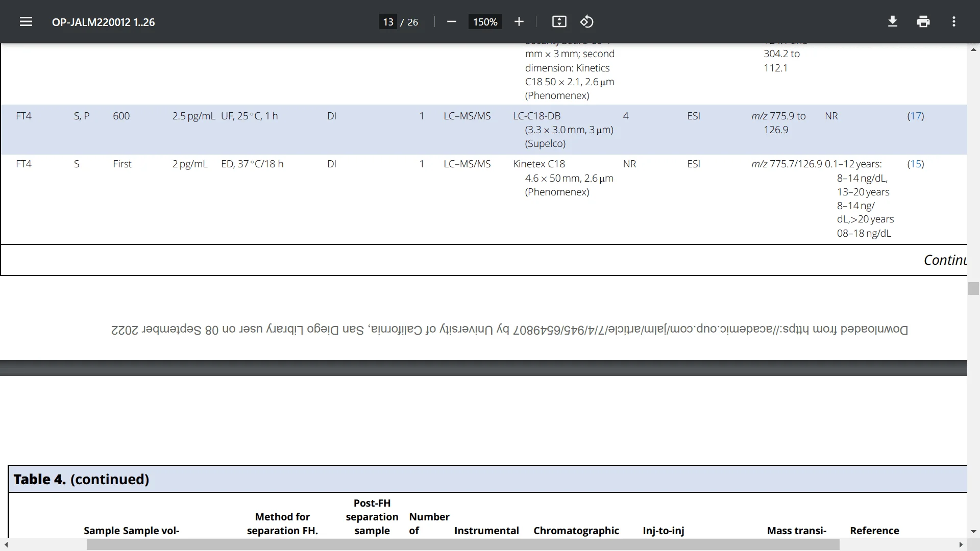Viewport: 980px width, 551px height.
Task: Click the '2 pg/mL' cell
Action: [190, 164]
